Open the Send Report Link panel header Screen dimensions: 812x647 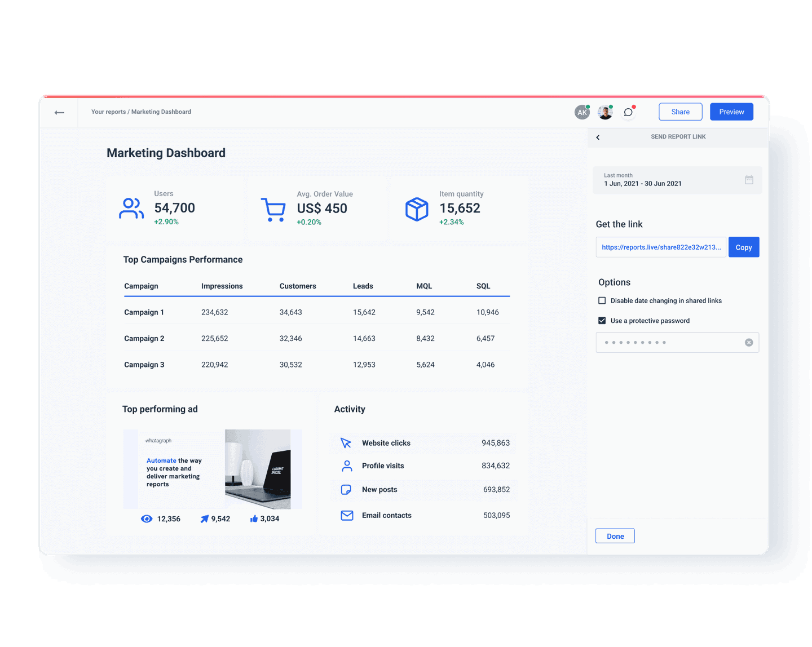pyautogui.click(x=678, y=137)
